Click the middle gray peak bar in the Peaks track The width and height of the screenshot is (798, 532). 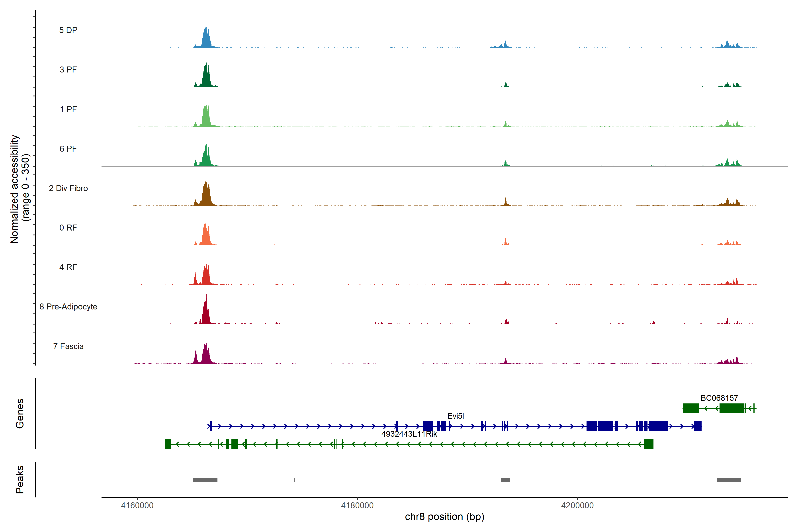(505, 479)
